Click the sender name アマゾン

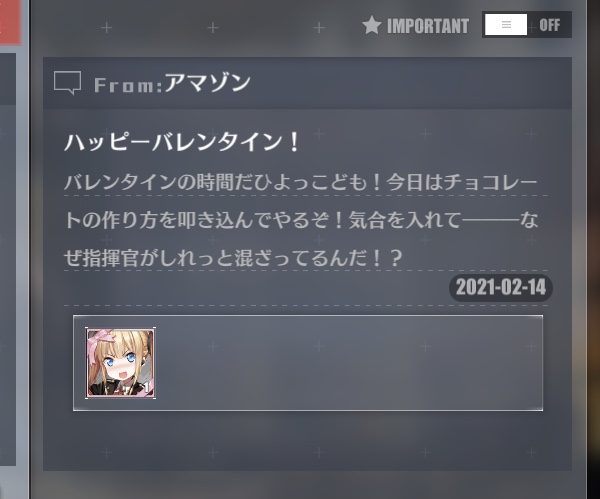tap(208, 83)
